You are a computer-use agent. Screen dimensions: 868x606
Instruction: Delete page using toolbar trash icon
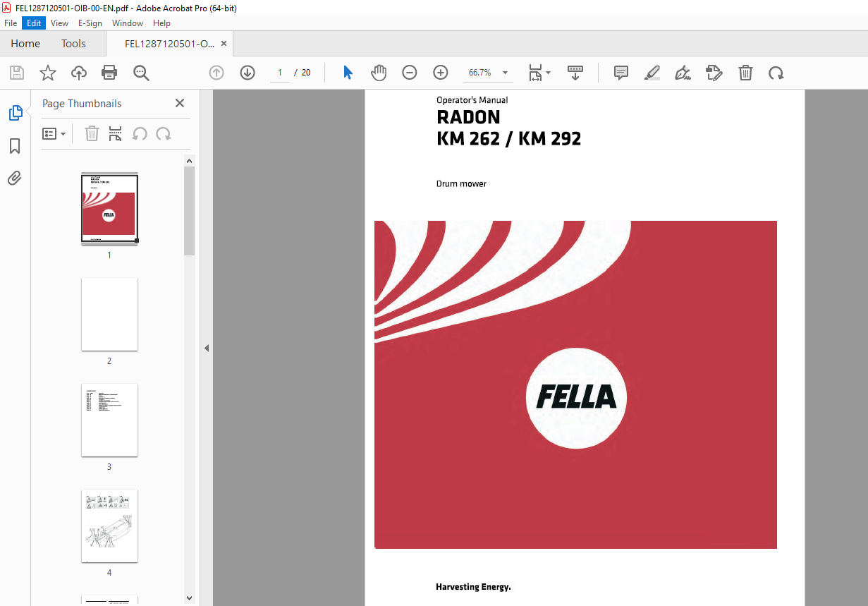point(745,73)
